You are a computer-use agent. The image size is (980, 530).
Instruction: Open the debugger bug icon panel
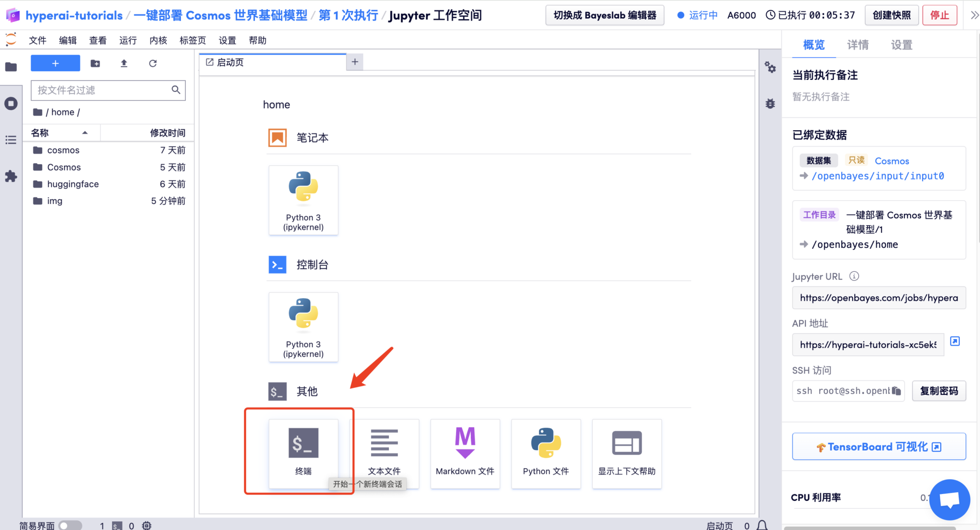tap(770, 103)
